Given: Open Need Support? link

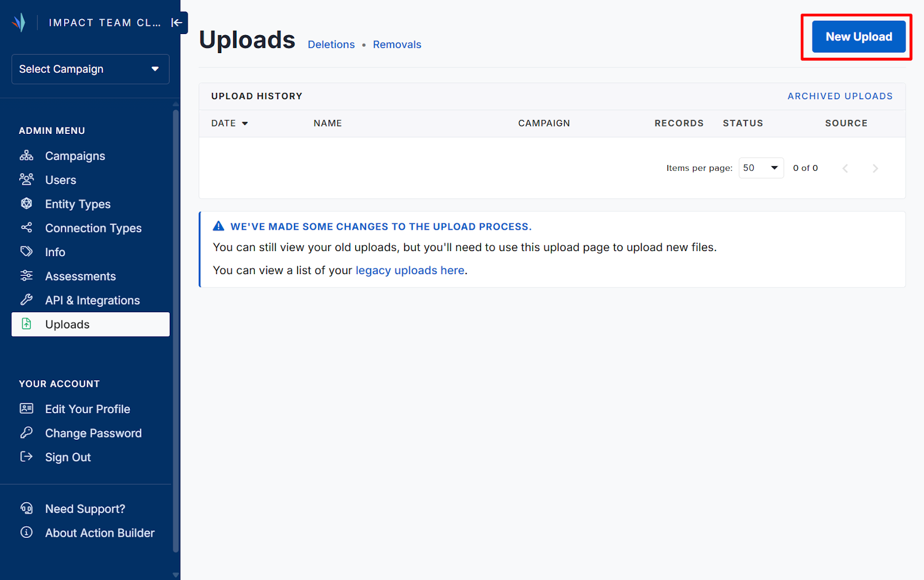Looking at the screenshot, I should click(91, 509).
